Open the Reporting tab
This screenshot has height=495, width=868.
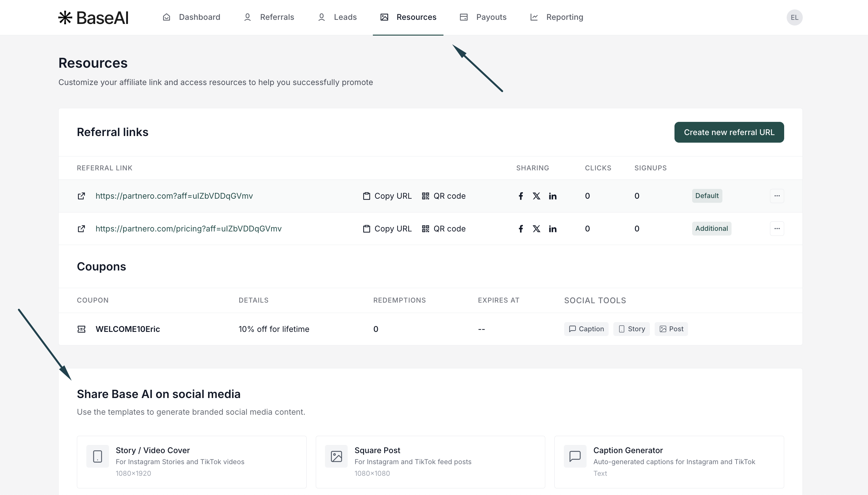[557, 17]
